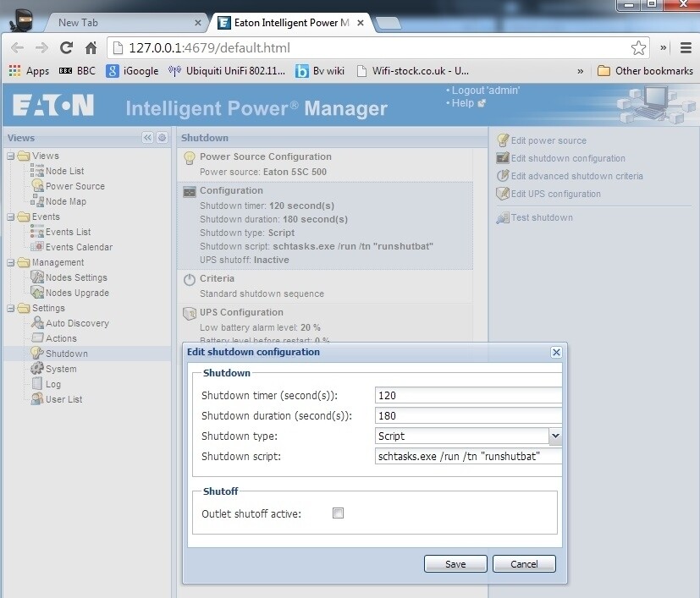
Task: Click inside the Shutdown timer input field
Action: click(x=468, y=395)
